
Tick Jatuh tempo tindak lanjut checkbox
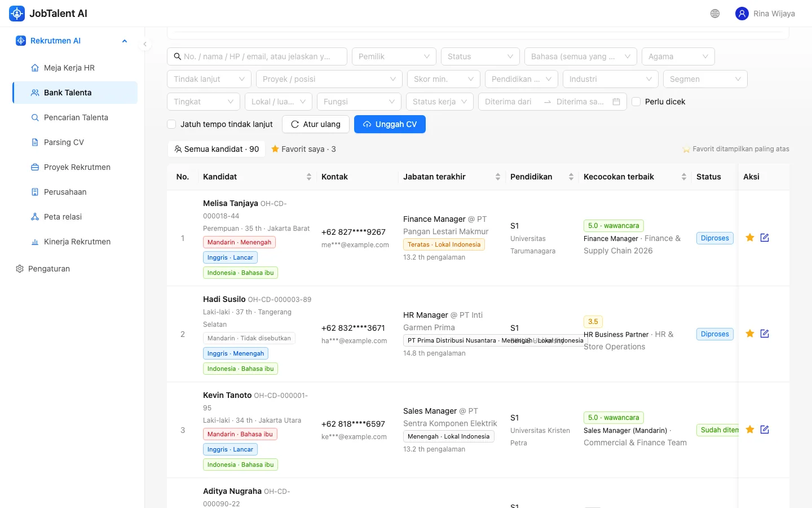(x=171, y=124)
